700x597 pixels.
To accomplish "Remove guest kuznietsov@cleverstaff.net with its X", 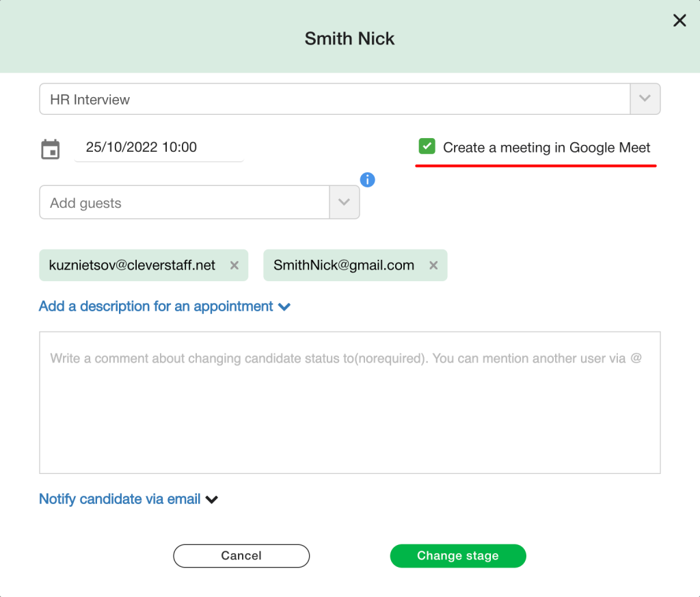I will click(234, 265).
